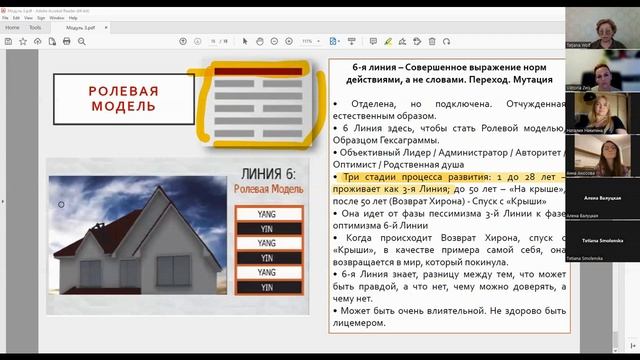
Task: Open the sign document pen tool
Action: pyautogui.click(x=402, y=41)
